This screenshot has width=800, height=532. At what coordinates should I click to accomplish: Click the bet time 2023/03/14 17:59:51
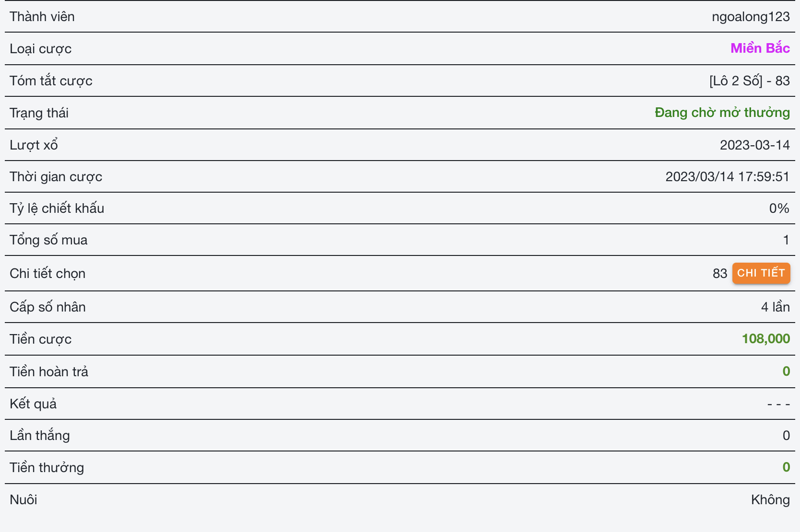727,177
